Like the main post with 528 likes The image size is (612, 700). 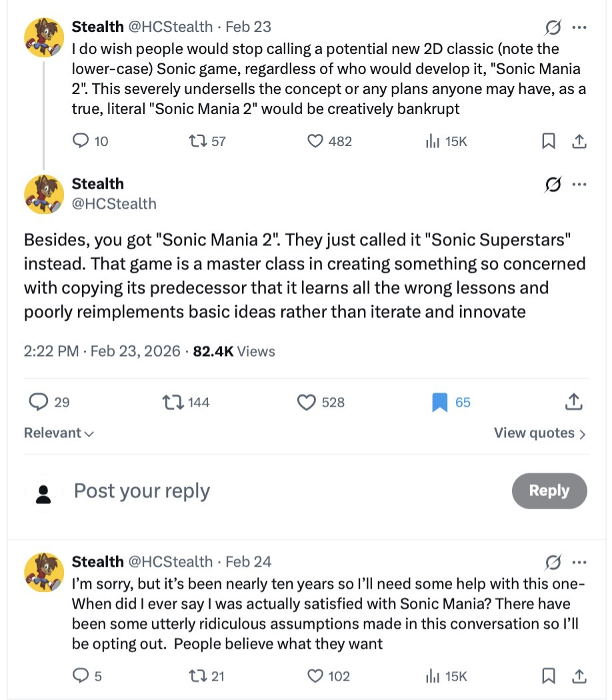point(306,402)
